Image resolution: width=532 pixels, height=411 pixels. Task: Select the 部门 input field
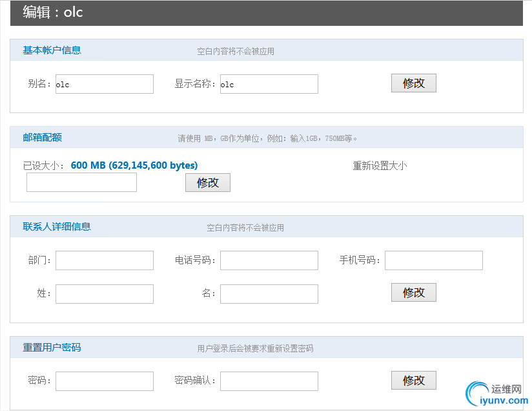pyautogui.click(x=105, y=260)
